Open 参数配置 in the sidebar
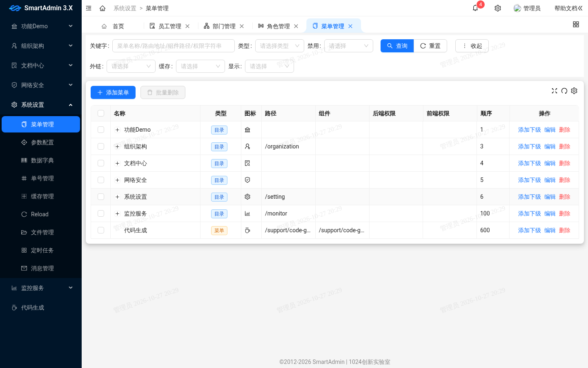This screenshot has width=588, height=368. 41,142
